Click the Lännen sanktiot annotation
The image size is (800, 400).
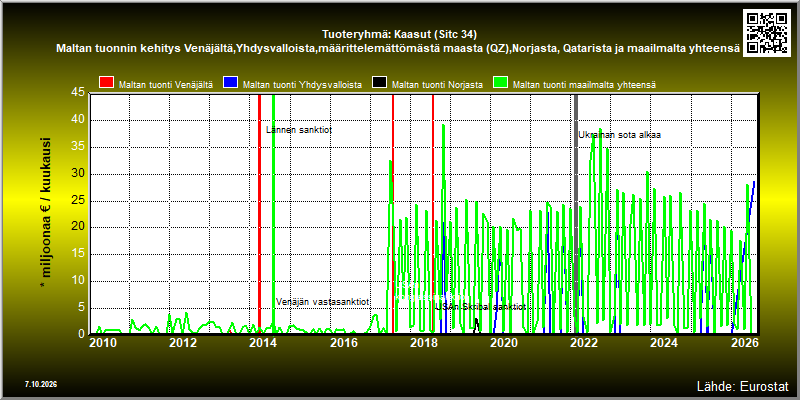pos(299,130)
